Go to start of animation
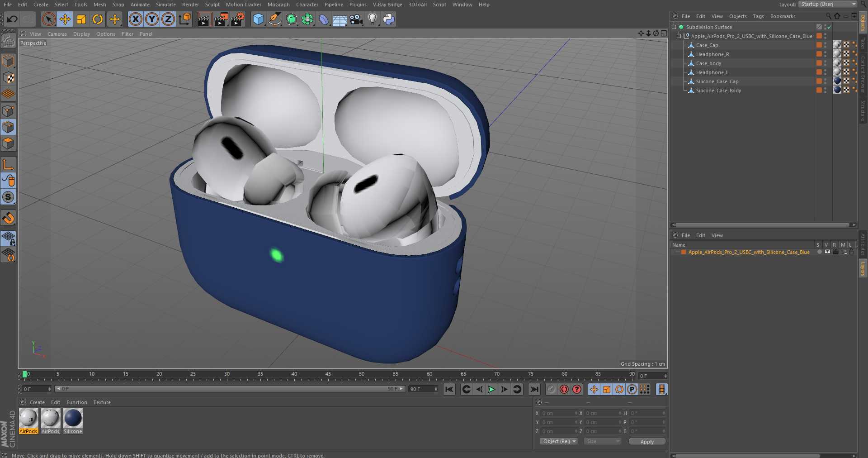Image resolution: width=868 pixels, height=458 pixels. pyautogui.click(x=449, y=389)
